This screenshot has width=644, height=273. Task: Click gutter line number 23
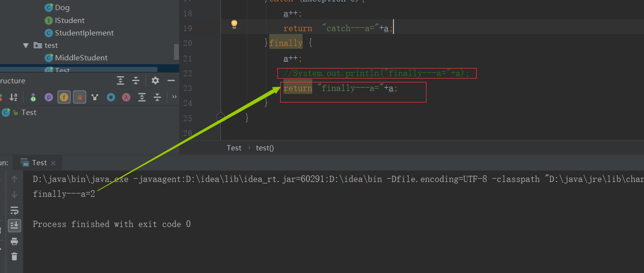187,88
